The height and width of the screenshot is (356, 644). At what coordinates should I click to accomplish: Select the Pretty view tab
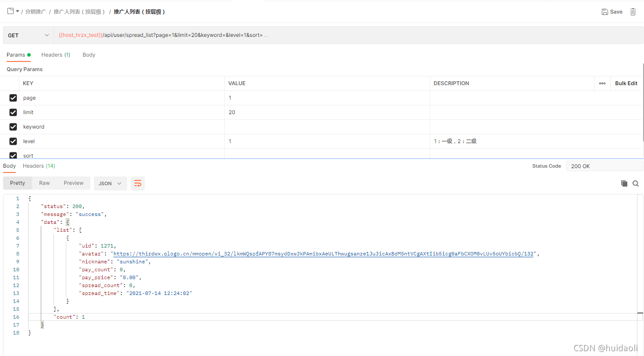[x=18, y=183]
